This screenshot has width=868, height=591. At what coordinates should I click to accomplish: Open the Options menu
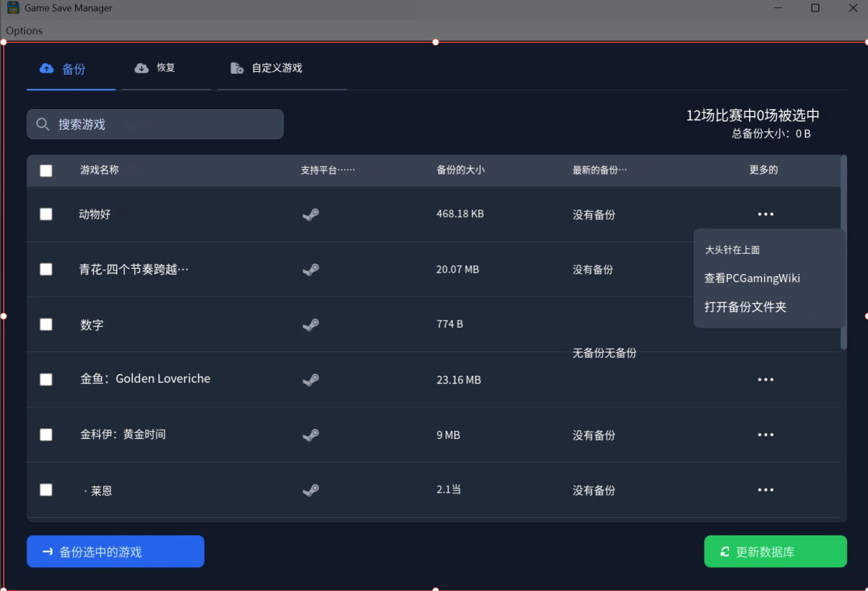click(x=24, y=31)
